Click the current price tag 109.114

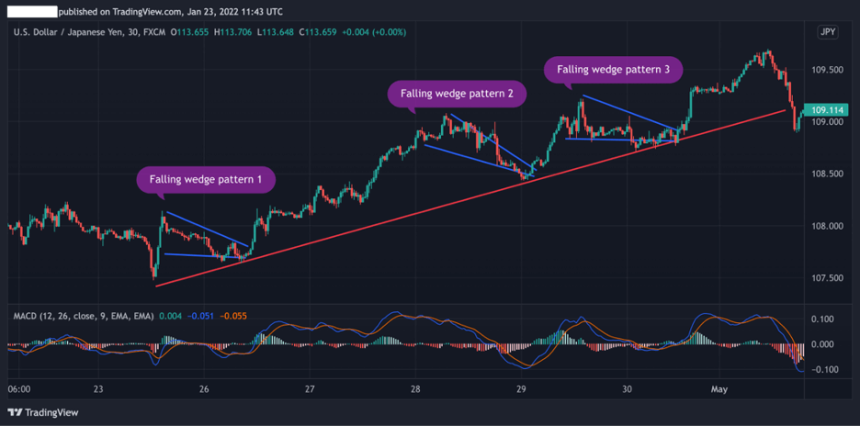[x=828, y=110]
